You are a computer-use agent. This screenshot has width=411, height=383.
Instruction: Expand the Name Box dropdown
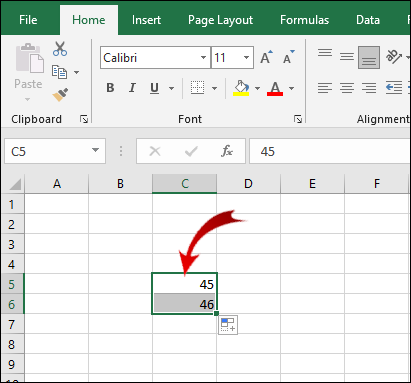(95, 151)
